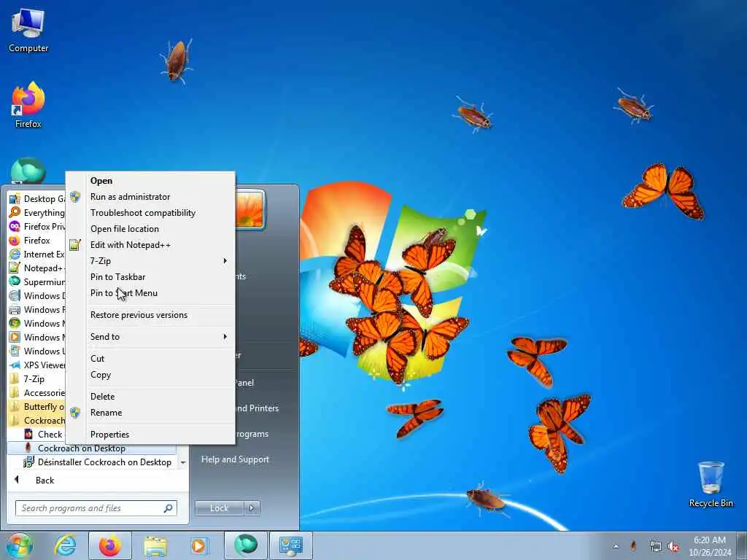Click the Desktop Gadget Gallery icon in Start menu
Screen dimensions: 747x560
(x=15, y=198)
